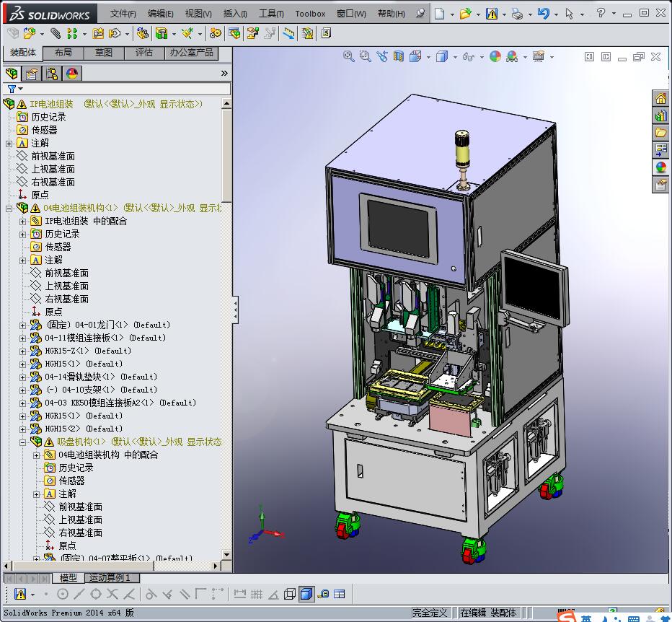Click the Zoom to Area icon
This screenshot has width=672, height=622.
click(x=365, y=56)
